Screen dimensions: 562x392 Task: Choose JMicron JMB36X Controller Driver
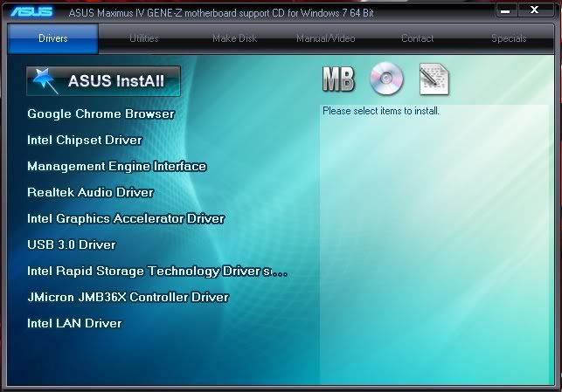coord(128,297)
